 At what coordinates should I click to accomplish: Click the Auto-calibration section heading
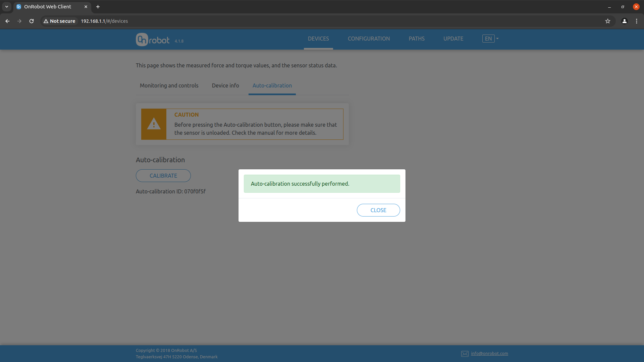[x=160, y=160]
